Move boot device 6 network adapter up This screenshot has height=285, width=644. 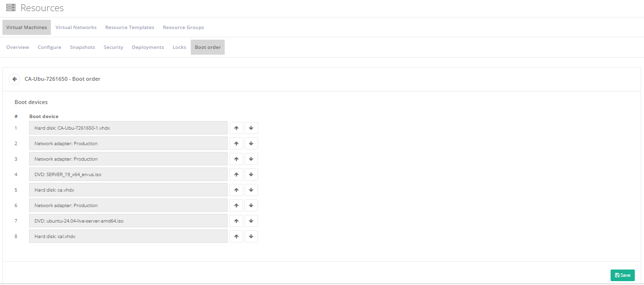point(236,206)
